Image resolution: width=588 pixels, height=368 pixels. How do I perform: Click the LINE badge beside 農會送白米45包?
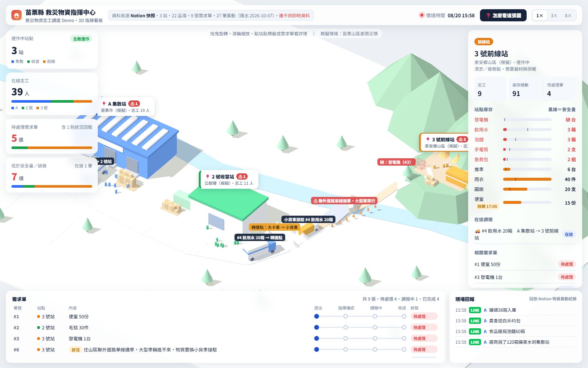click(475, 321)
